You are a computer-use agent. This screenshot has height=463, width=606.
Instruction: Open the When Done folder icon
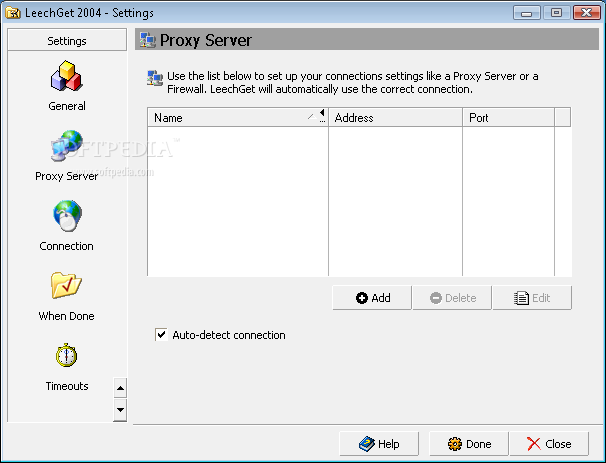click(66, 286)
